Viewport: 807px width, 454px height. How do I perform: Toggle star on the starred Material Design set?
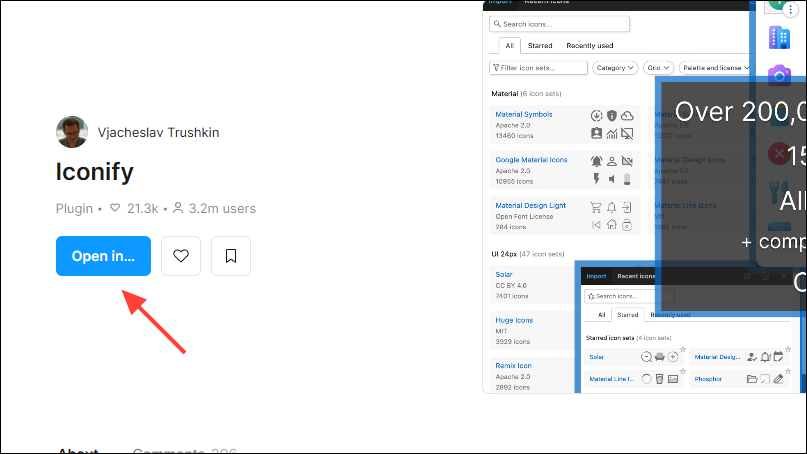click(788, 349)
